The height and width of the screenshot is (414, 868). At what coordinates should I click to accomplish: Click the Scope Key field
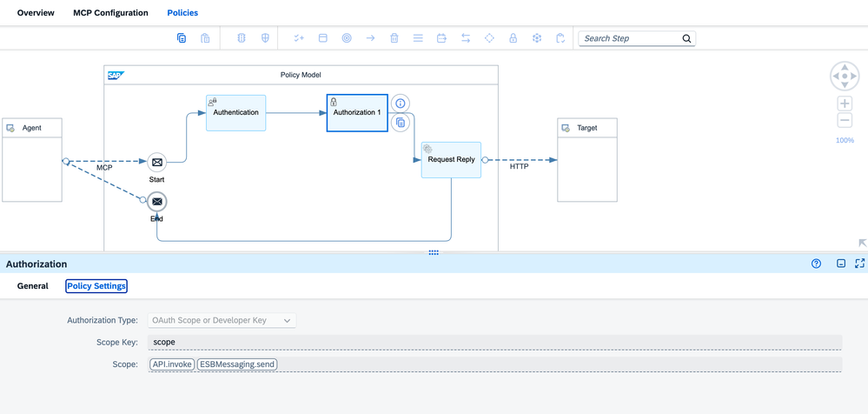pyautogui.click(x=495, y=342)
